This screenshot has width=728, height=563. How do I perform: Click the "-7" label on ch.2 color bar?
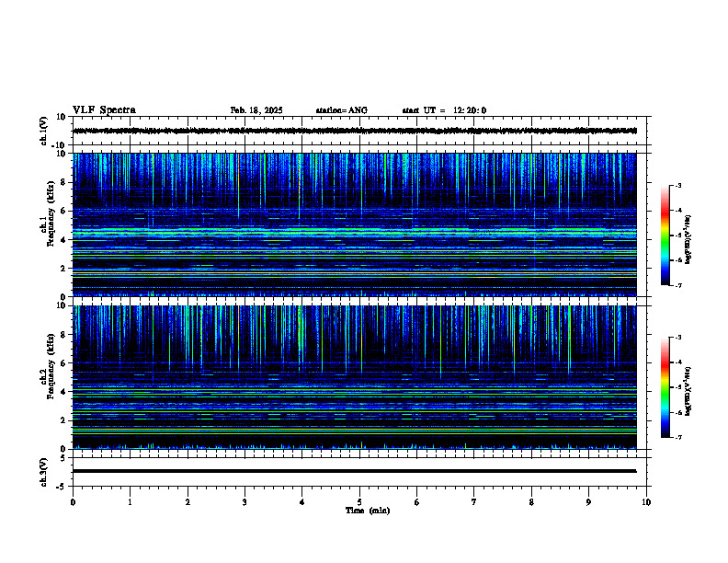(x=677, y=437)
